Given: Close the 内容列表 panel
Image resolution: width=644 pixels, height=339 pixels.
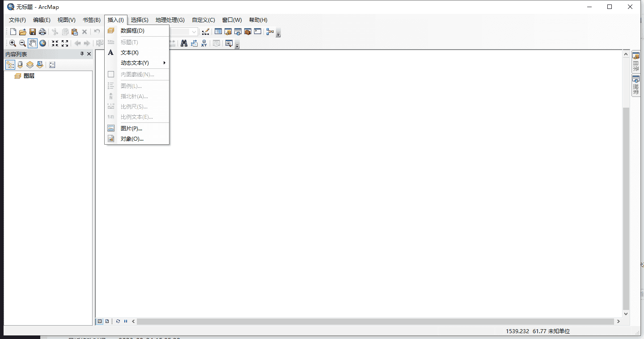Looking at the screenshot, I should point(89,54).
